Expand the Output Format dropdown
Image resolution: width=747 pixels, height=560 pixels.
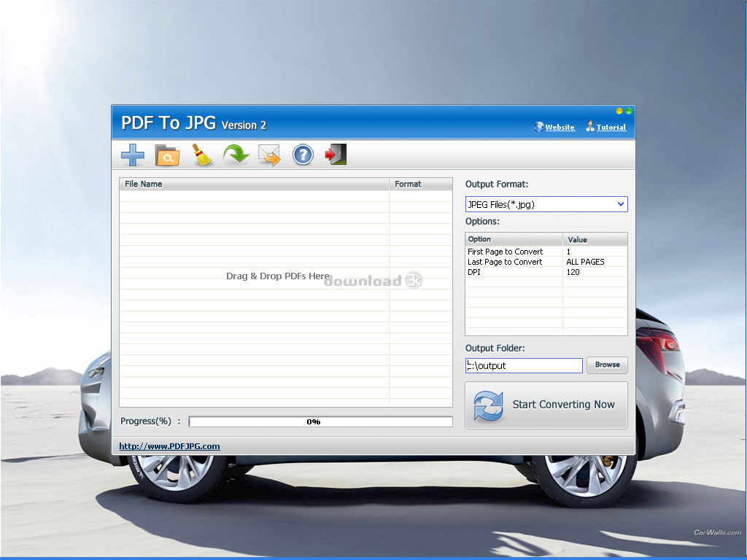[x=621, y=205]
